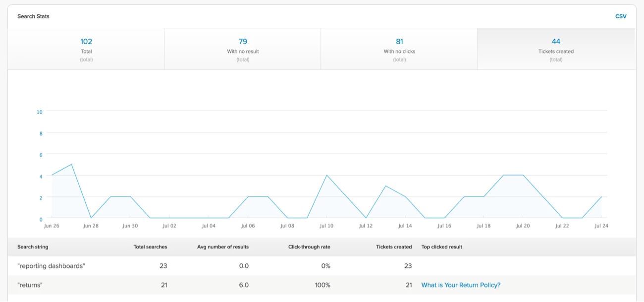Open the With no clicks tab
The width and height of the screenshot is (644, 302).
[399, 49]
